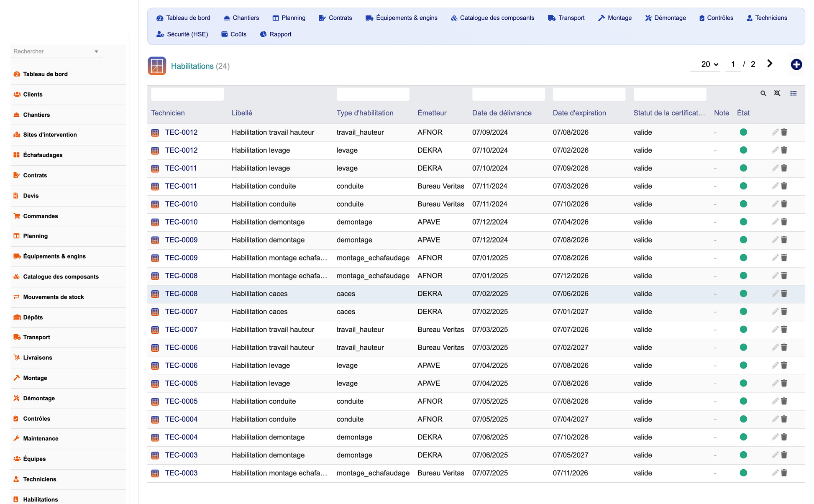The image size is (814, 504).
Task: Open Chantiers in top navigation
Action: pos(241,18)
